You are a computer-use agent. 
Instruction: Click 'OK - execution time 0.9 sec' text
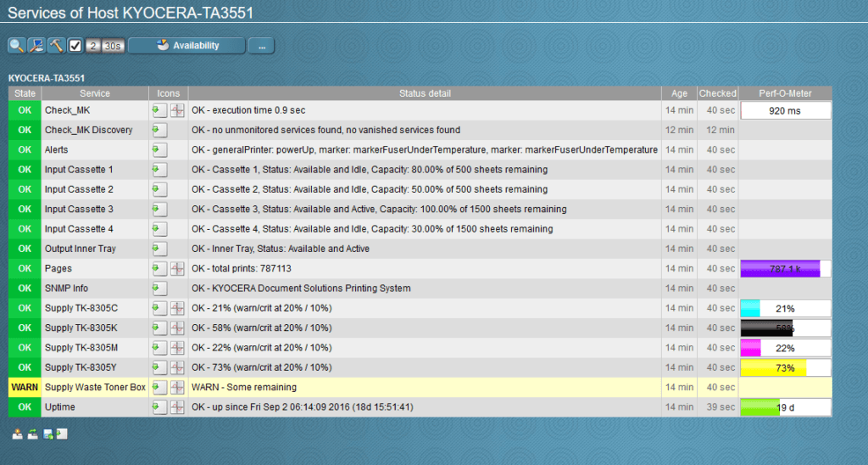(x=248, y=110)
